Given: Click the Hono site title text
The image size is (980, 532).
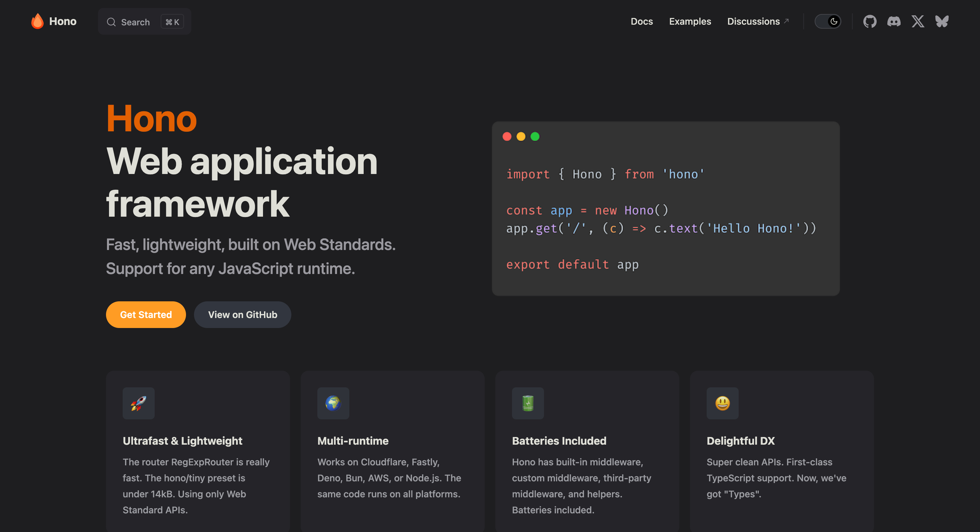Looking at the screenshot, I should pos(63,21).
